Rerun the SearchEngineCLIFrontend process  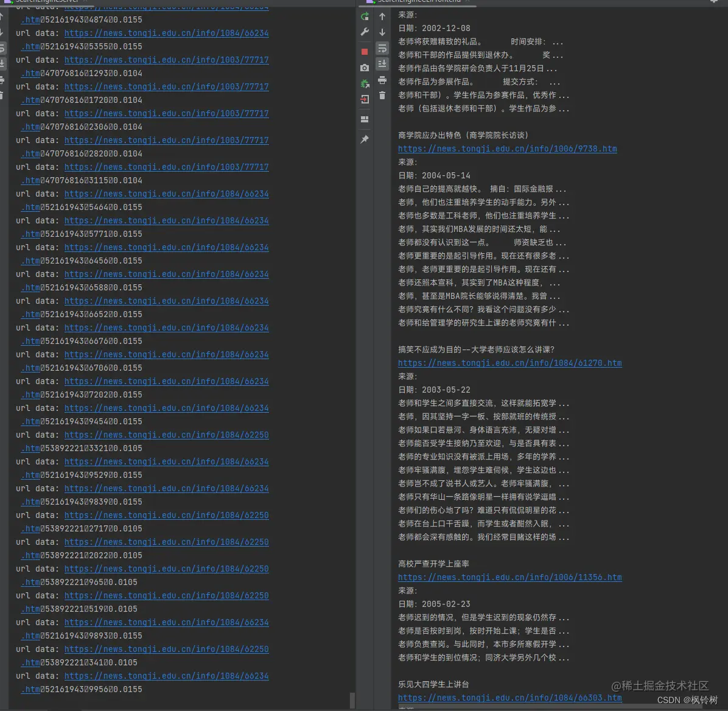[365, 16]
